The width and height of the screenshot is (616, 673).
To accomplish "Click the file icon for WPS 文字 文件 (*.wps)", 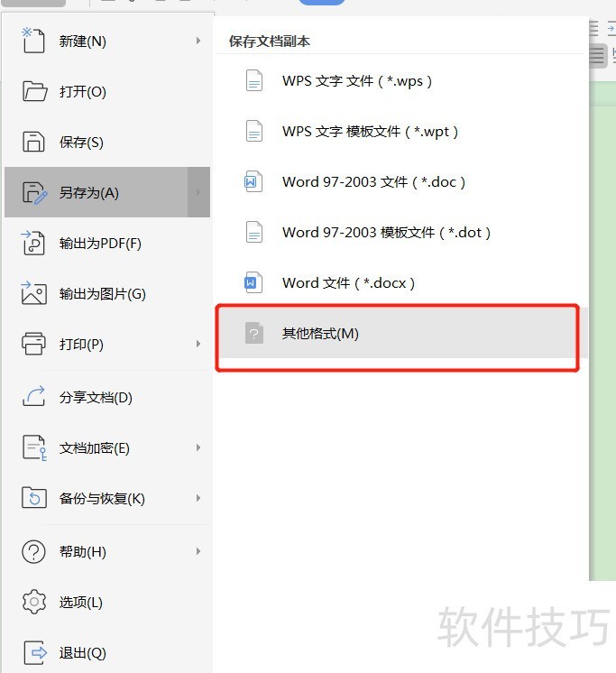I will click(x=254, y=80).
